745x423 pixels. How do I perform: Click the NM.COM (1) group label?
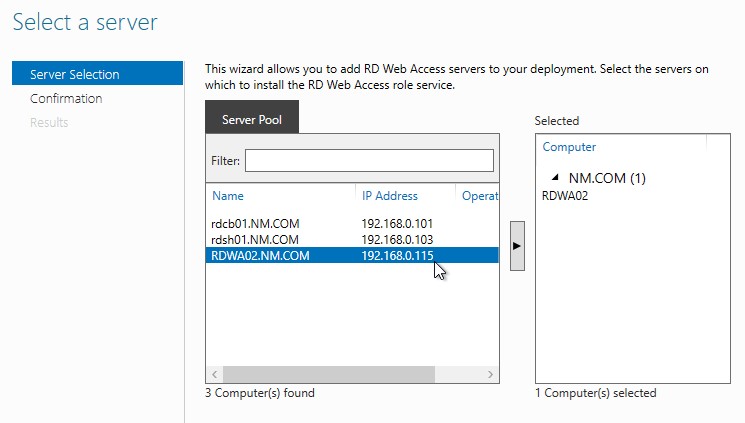[x=607, y=178]
